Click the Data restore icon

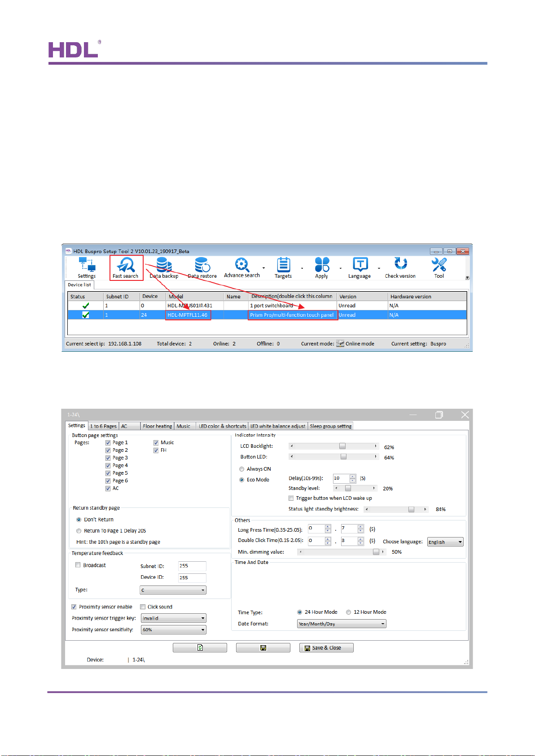tap(202, 265)
